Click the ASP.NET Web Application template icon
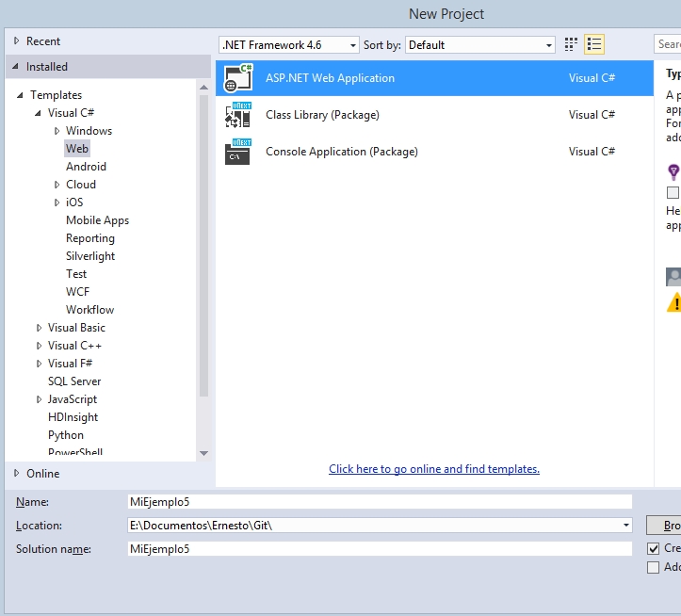The width and height of the screenshot is (681, 616). coord(238,78)
